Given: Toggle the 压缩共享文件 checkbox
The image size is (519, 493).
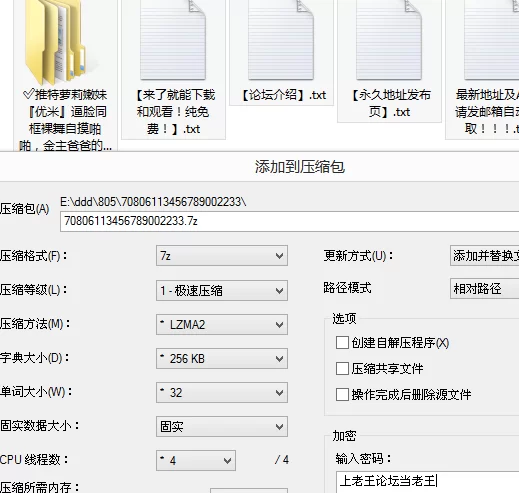Looking at the screenshot, I should click(x=342, y=369).
